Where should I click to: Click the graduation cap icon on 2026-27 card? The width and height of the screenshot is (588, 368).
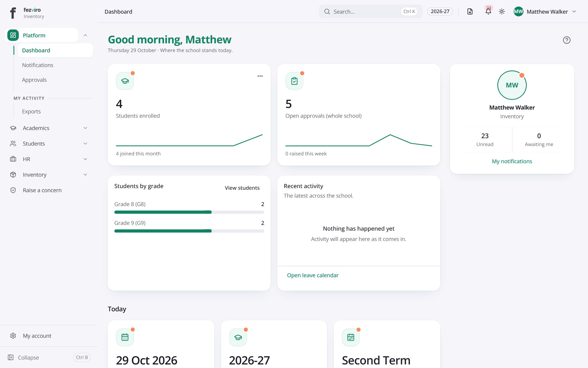pyautogui.click(x=238, y=337)
